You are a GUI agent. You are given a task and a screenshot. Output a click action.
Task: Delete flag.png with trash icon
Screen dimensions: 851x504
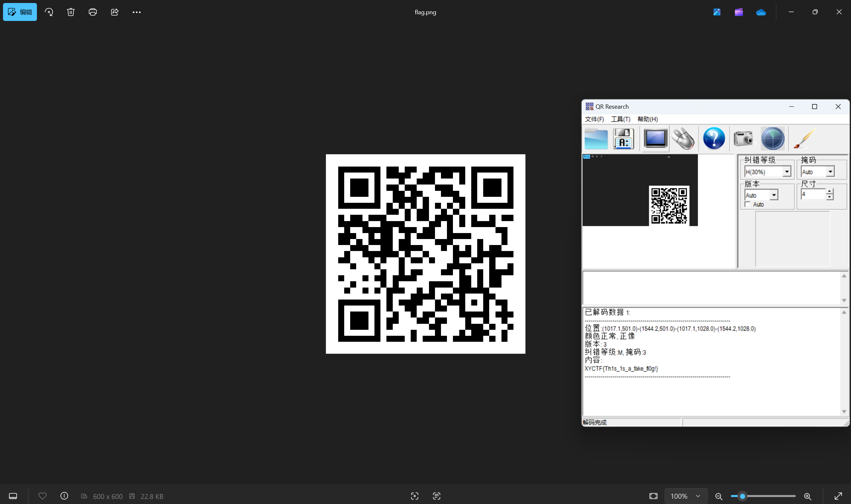71,12
